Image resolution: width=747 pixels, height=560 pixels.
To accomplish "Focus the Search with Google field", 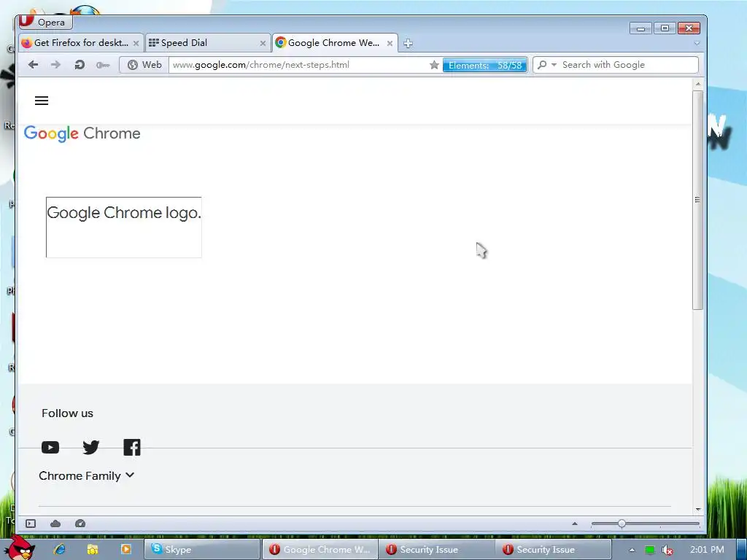I will point(628,65).
